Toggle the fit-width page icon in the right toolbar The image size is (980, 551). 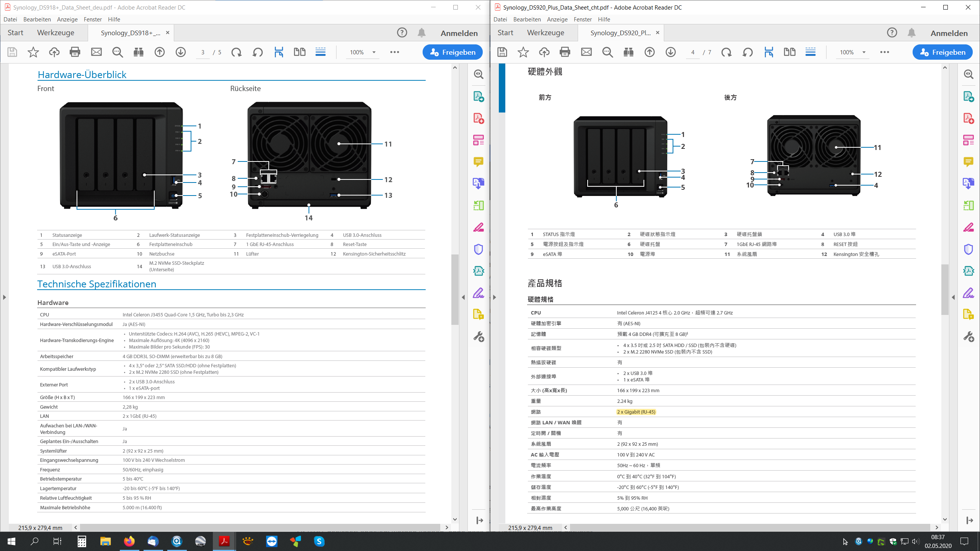point(769,52)
